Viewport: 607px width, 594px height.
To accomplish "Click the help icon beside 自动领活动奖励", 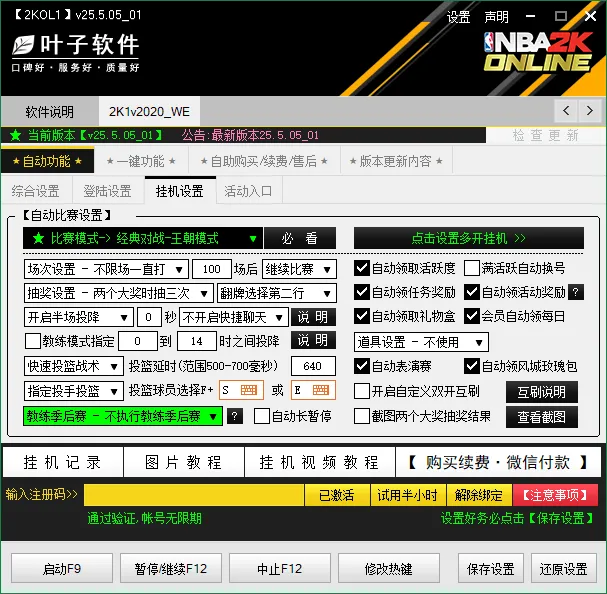I will point(576,292).
